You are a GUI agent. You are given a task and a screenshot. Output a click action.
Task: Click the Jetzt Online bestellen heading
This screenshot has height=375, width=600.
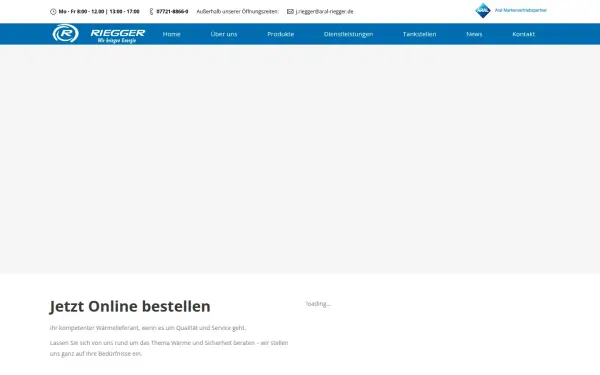pos(130,306)
